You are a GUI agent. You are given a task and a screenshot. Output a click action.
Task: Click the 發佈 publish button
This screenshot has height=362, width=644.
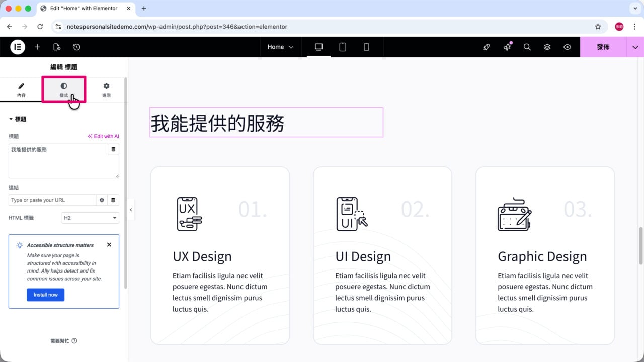click(x=603, y=47)
